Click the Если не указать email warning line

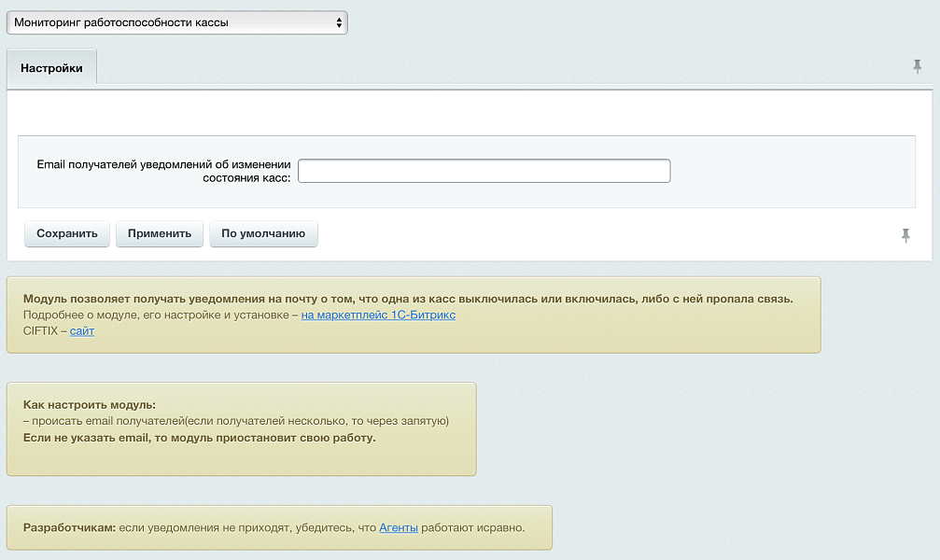tap(199, 437)
